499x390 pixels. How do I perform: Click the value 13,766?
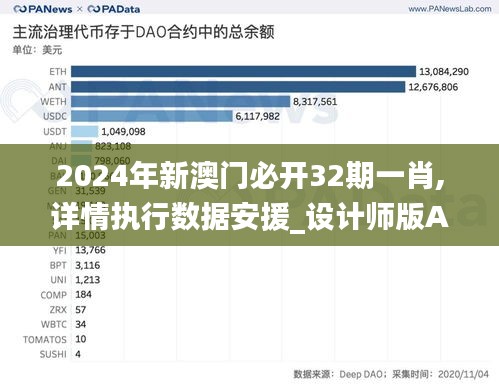[x=90, y=250]
